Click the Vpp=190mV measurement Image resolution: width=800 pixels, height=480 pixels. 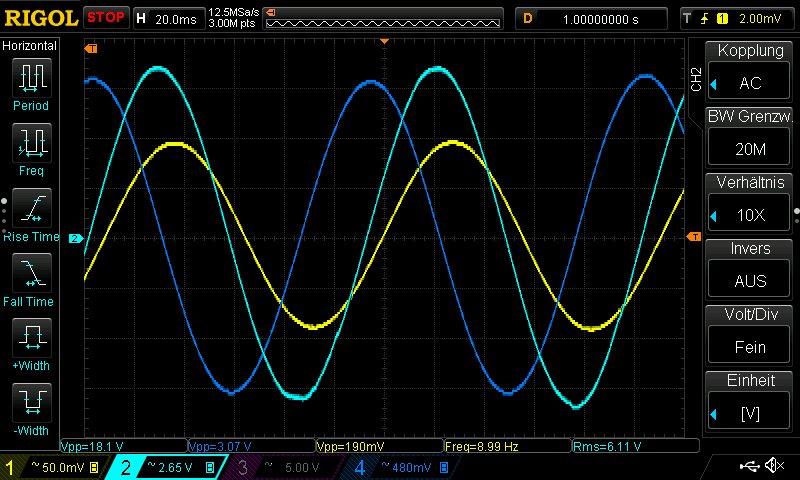pyautogui.click(x=380, y=446)
